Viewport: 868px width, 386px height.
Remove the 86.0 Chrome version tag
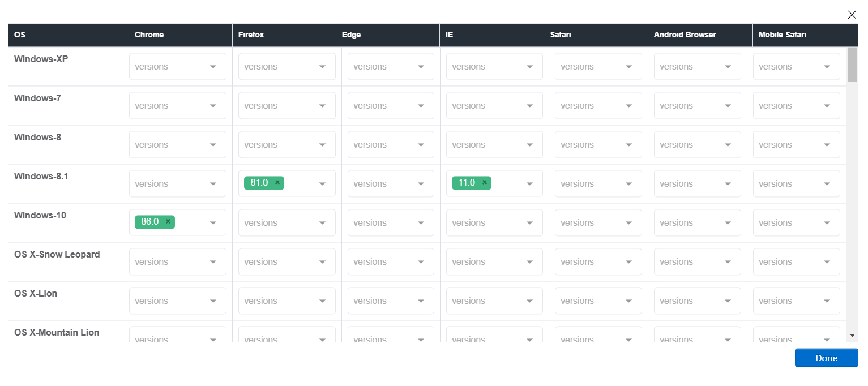(x=168, y=222)
